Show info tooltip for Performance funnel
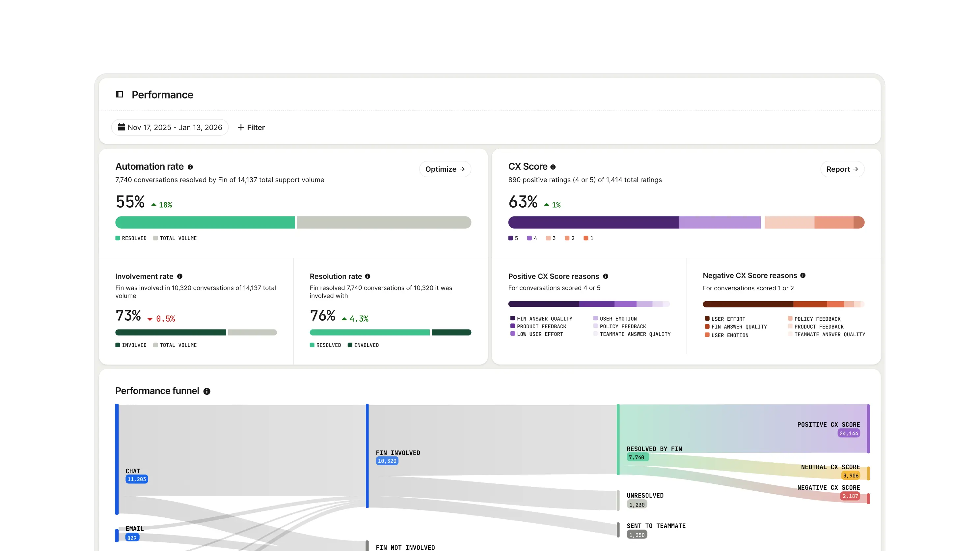 [207, 391]
